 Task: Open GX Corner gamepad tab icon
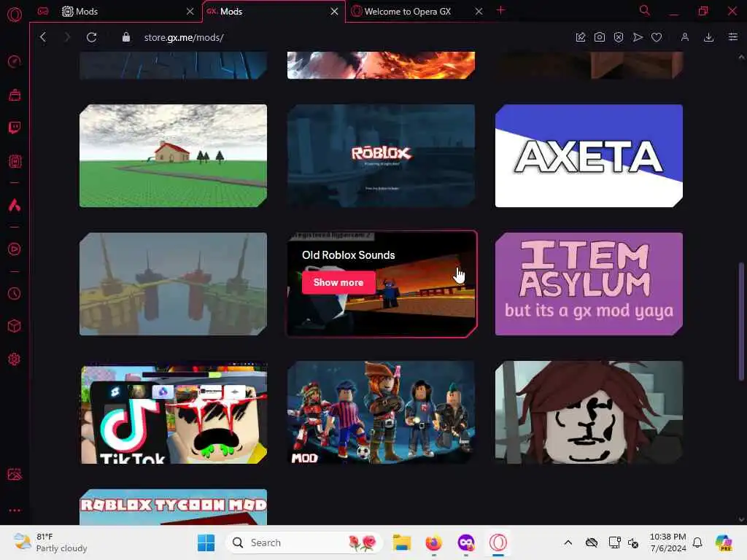pos(43,11)
